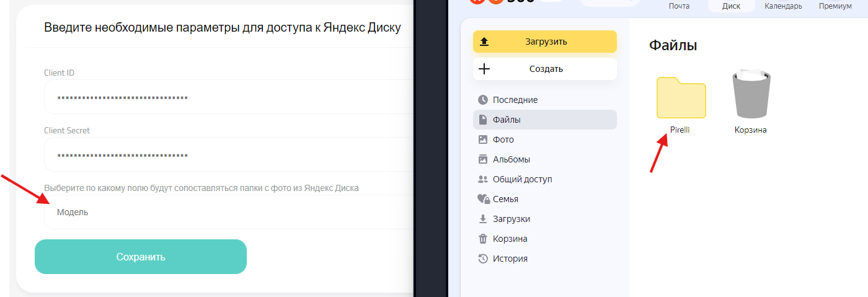Click the albums icon next to Альбомы
This screenshot has height=297, width=868.
[483, 159]
